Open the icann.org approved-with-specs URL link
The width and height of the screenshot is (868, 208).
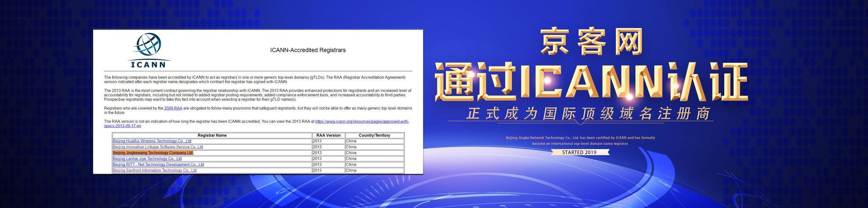click(x=256, y=124)
